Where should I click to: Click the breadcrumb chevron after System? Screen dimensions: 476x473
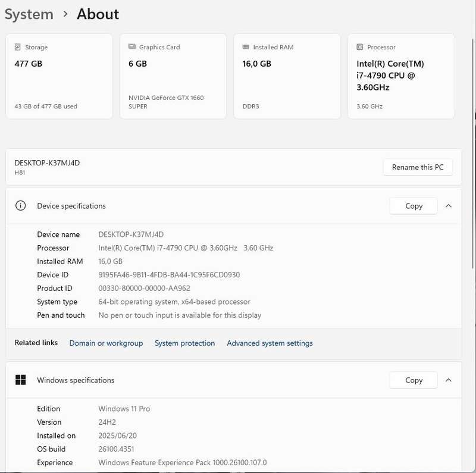(x=65, y=14)
